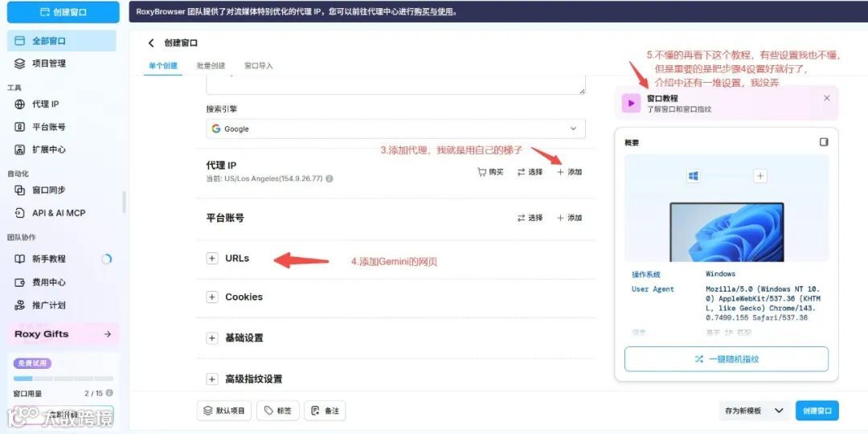Expand the 高级指纹设置 section
This screenshot has height=434, width=868.
(x=212, y=379)
